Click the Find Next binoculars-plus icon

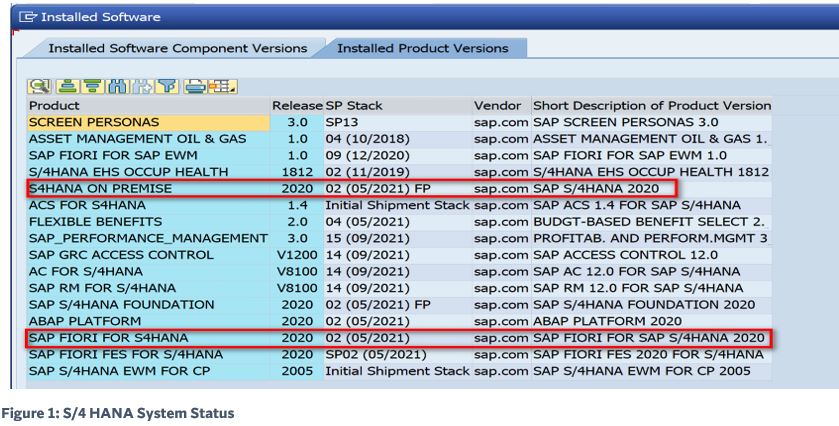[142, 86]
